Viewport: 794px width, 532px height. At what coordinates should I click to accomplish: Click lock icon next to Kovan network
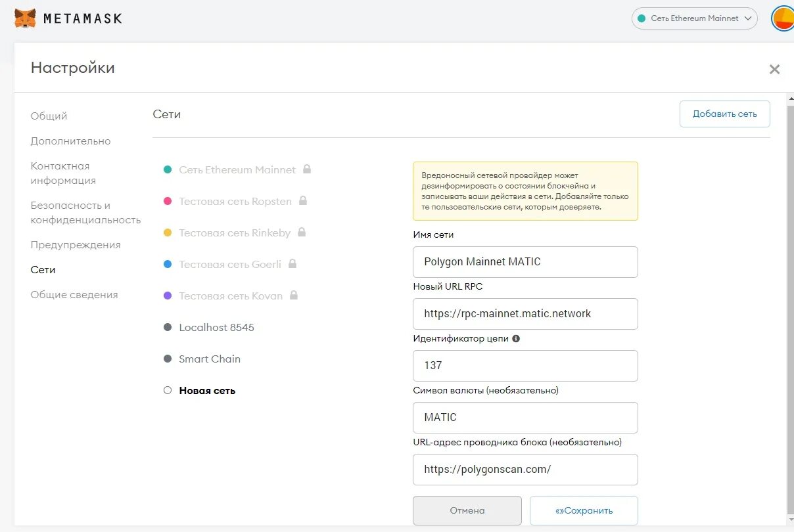293,295
